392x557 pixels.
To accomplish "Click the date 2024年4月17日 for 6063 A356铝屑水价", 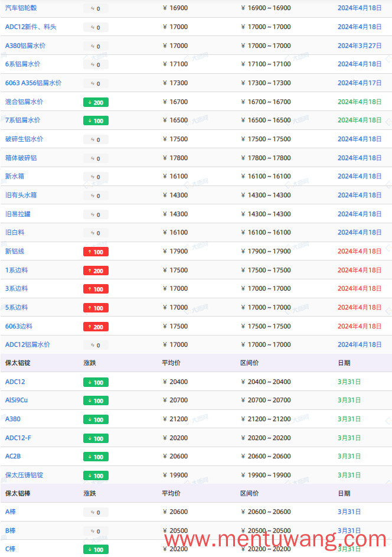I will [x=360, y=83].
